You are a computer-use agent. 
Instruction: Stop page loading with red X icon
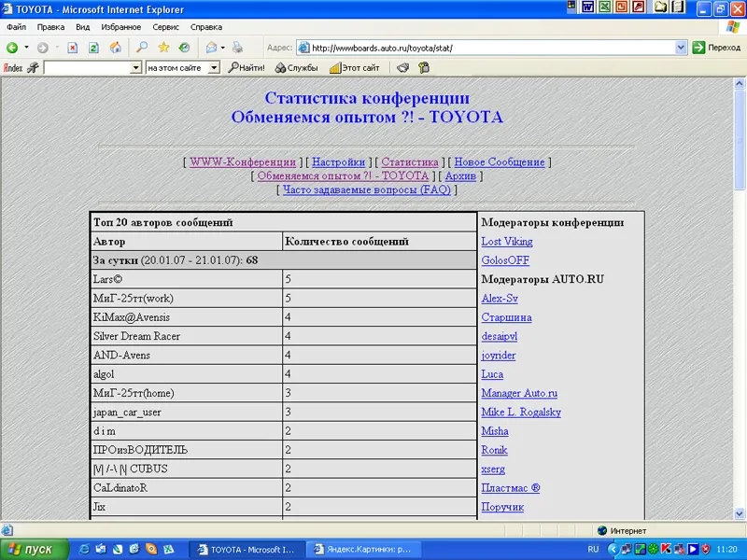tap(73, 48)
